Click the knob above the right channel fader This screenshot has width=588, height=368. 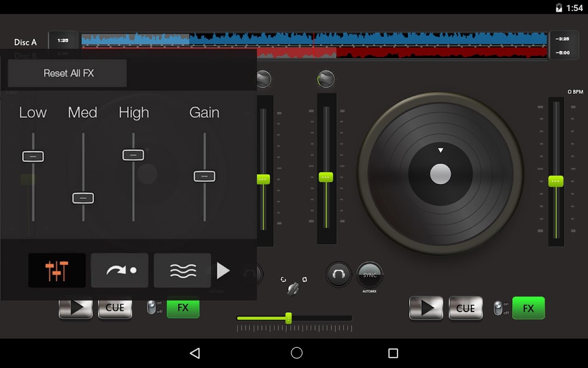coord(326,79)
